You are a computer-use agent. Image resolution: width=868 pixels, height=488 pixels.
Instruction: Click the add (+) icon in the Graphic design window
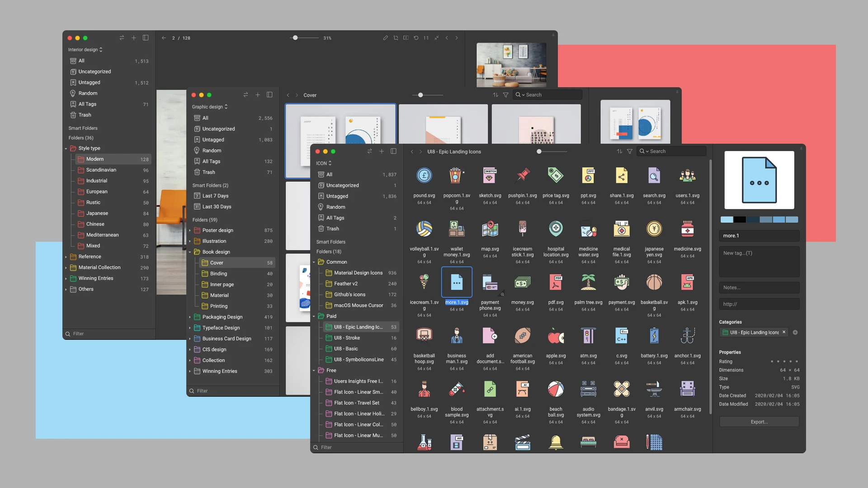coord(258,95)
